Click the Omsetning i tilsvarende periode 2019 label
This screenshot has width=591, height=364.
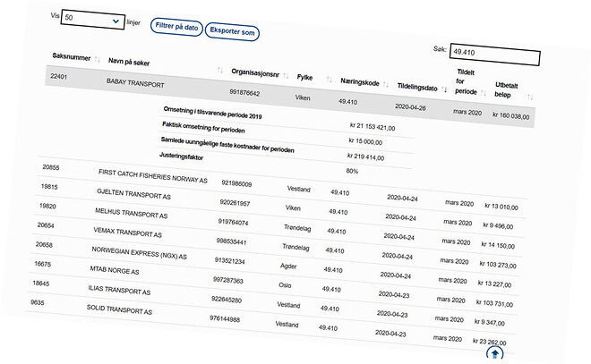tap(212, 113)
